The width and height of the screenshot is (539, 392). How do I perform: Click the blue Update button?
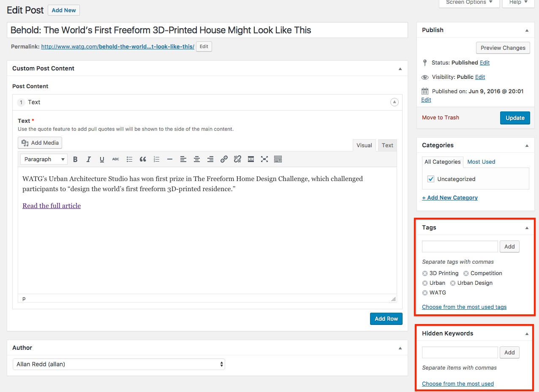click(x=515, y=118)
